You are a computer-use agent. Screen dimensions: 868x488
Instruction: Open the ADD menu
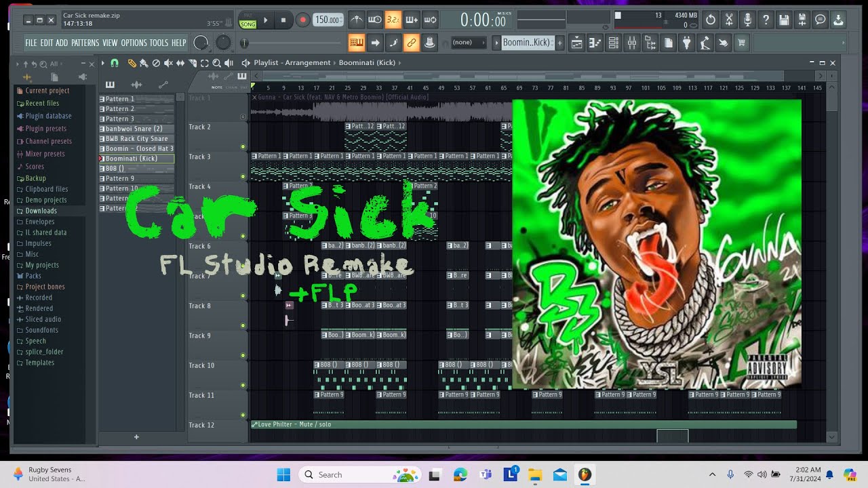point(62,43)
